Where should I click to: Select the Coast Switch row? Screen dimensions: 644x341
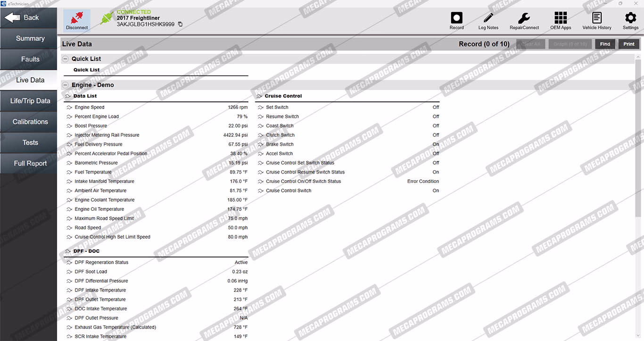click(x=347, y=126)
